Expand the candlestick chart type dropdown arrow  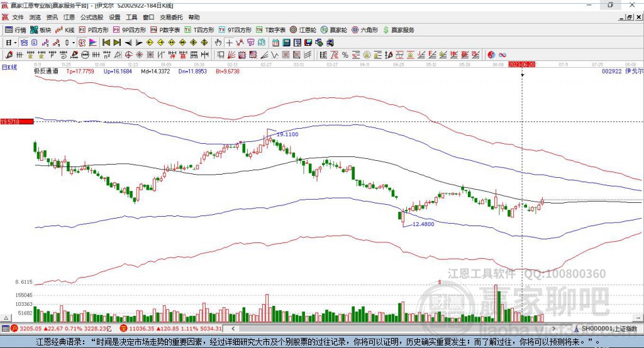(74, 43)
